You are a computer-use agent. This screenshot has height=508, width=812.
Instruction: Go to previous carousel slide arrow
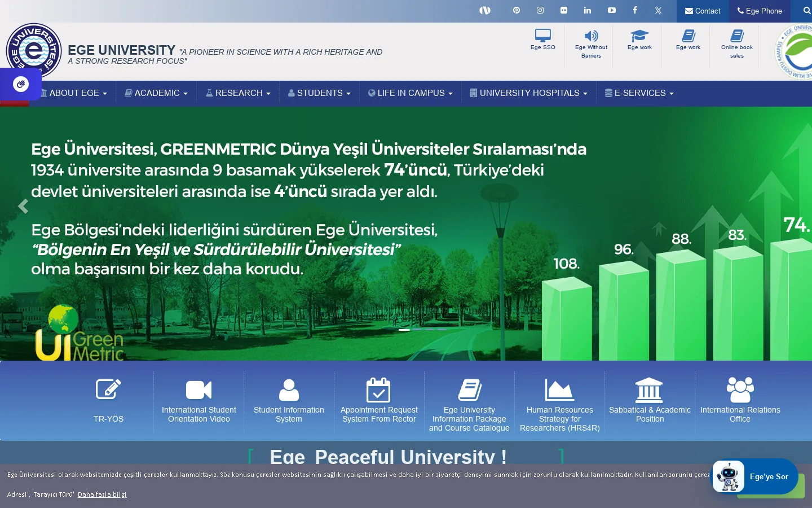(x=23, y=207)
